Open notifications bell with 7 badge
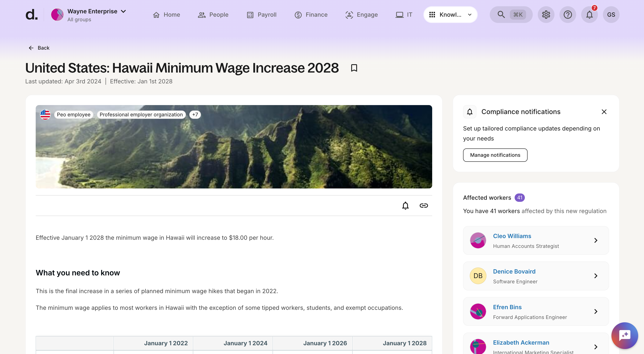 coord(589,15)
